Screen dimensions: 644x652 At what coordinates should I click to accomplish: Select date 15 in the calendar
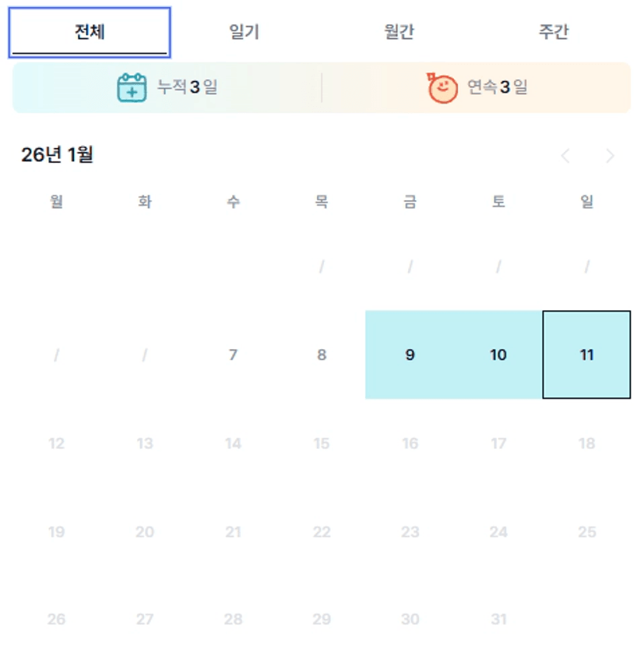pos(322,444)
